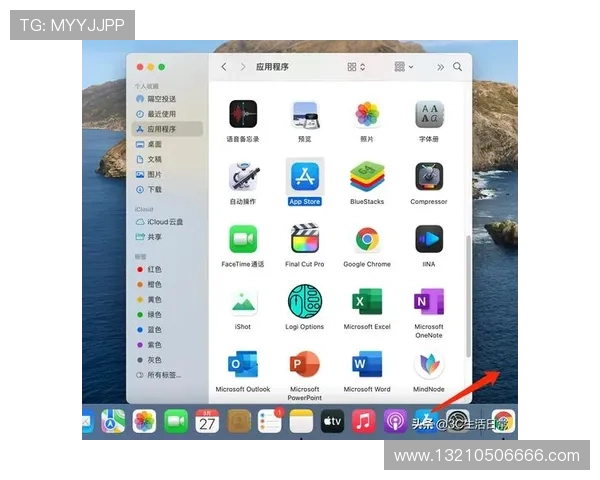Open the IINA player app
The height and width of the screenshot is (480, 600).
click(x=429, y=239)
